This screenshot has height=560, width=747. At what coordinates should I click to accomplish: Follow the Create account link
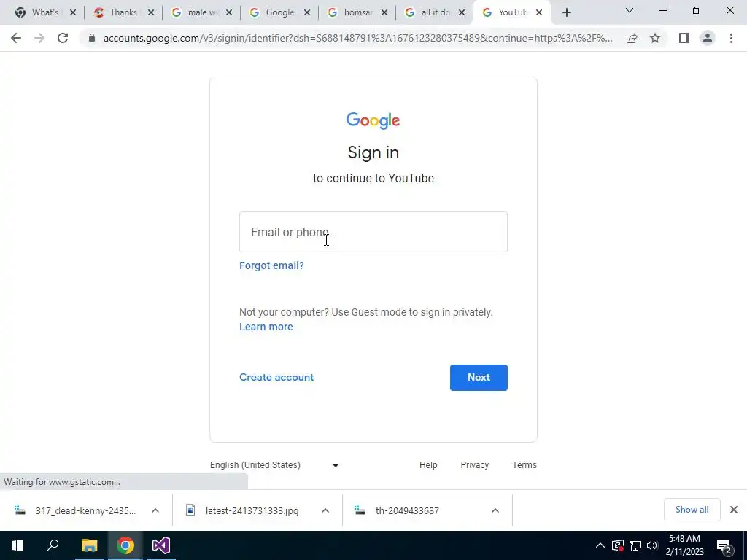(276, 377)
